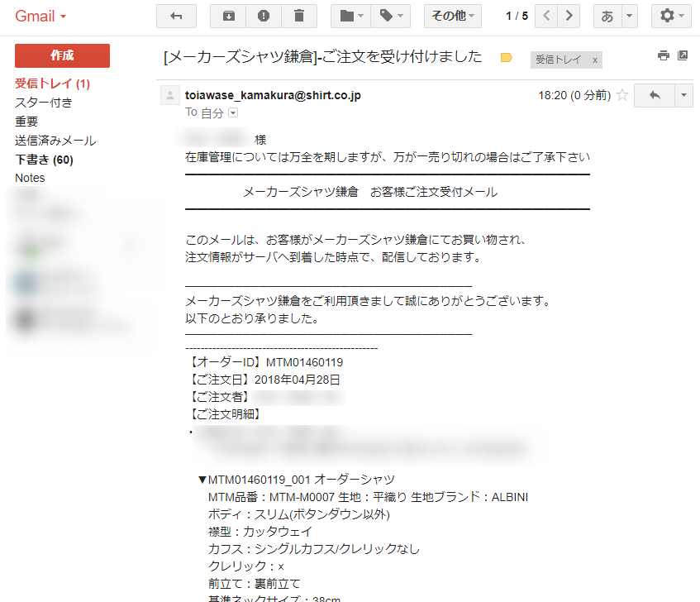The height and width of the screenshot is (602, 700).
Task: Open 重要 important folder
Action: (x=26, y=122)
